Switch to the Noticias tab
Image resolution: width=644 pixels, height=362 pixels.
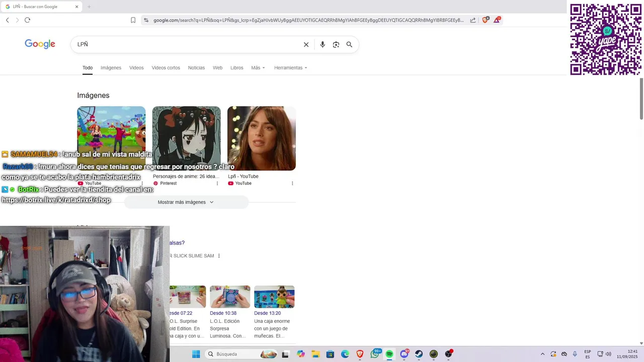(196, 68)
